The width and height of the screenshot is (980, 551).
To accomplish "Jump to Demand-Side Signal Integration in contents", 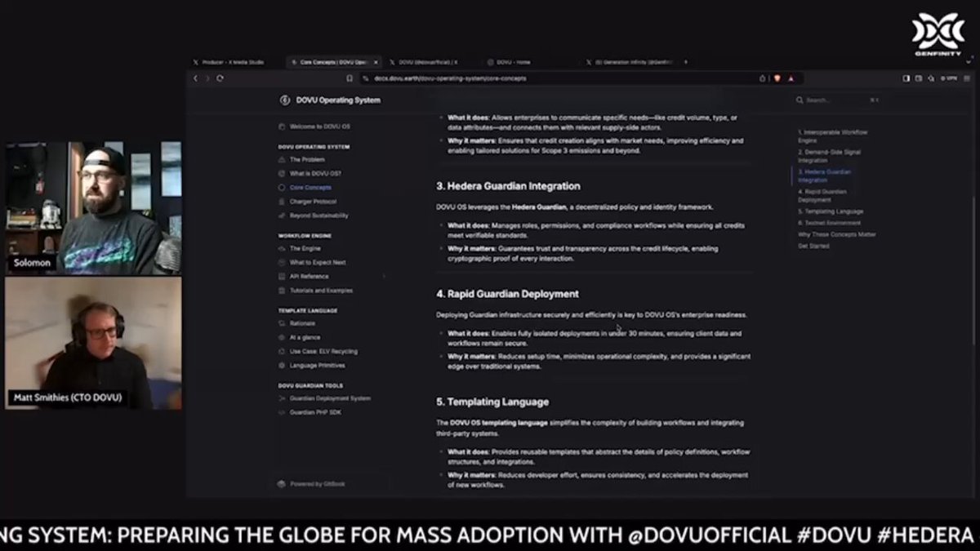I will pos(829,156).
